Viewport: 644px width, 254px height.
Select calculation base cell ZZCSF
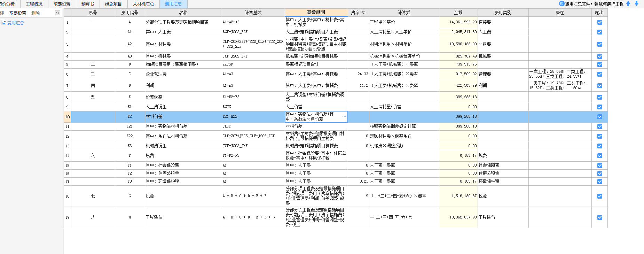253,64
